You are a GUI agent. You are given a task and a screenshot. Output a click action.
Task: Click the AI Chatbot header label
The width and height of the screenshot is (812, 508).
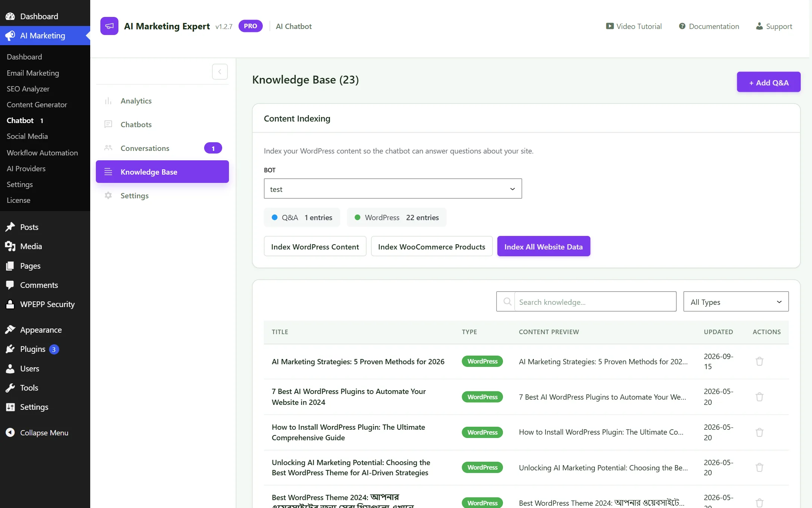point(294,26)
